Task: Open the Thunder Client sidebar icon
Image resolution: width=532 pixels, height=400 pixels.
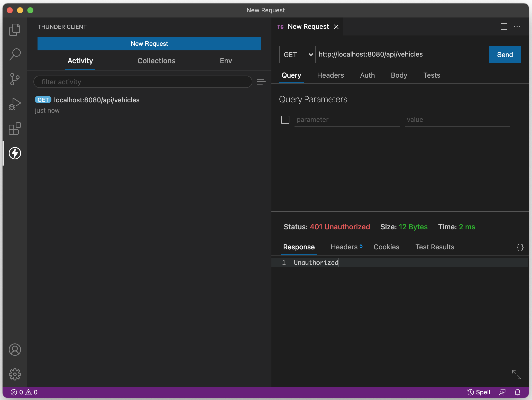Action: coord(15,153)
